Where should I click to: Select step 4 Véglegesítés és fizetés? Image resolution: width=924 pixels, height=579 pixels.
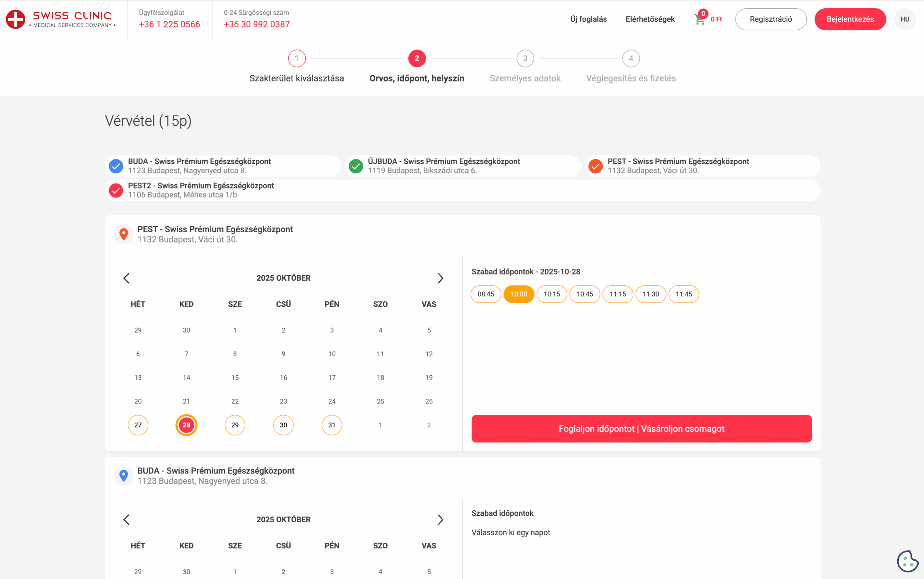(631, 66)
